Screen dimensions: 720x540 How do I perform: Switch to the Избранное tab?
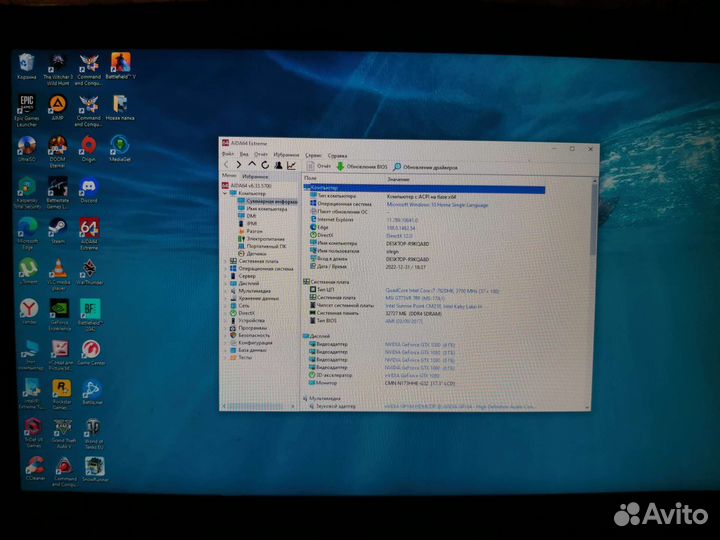[255, 176]
